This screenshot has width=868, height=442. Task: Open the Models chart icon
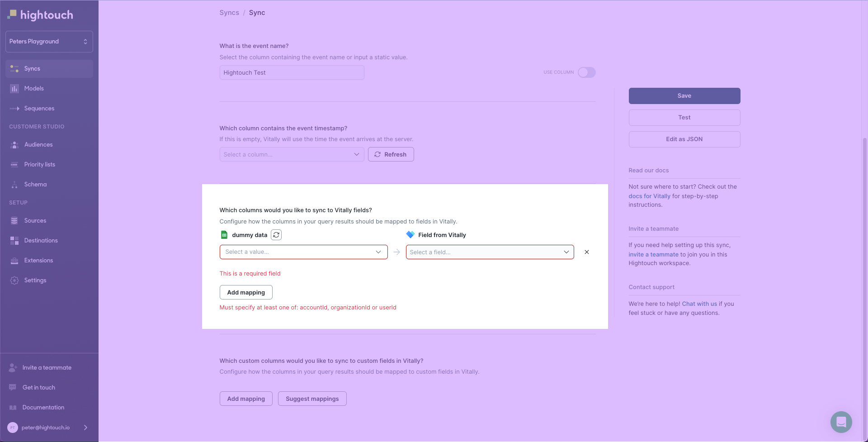tap(14, 89)
